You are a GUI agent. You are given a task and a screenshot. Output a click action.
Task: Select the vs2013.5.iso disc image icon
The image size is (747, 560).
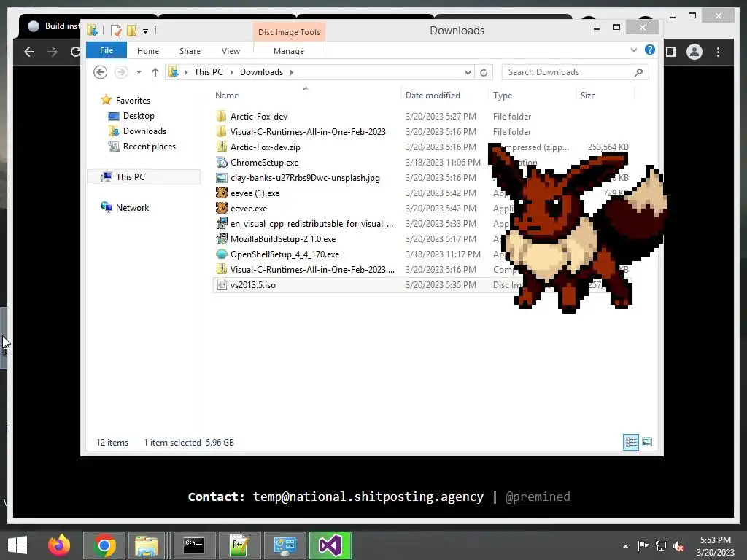(x=221, y=285)
